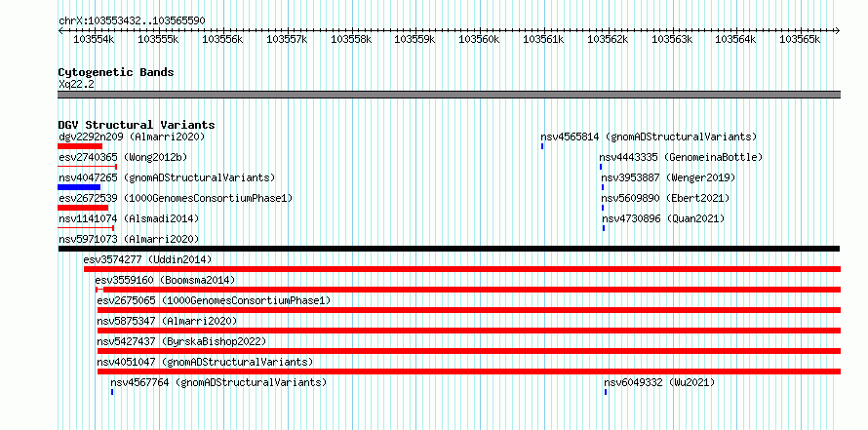Screen dimensions: 868x430
Task: Select the long black bar of nsv5971073
Action: 449,249
